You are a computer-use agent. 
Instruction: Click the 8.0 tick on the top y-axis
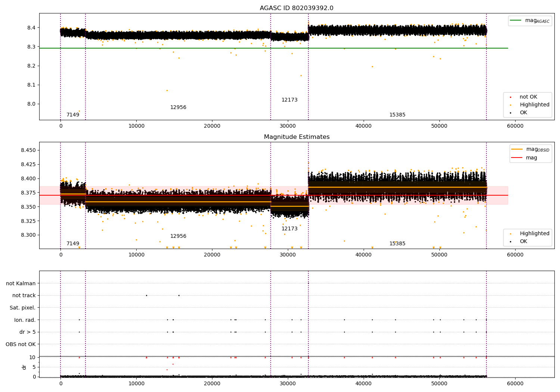[x=31, y=104]
